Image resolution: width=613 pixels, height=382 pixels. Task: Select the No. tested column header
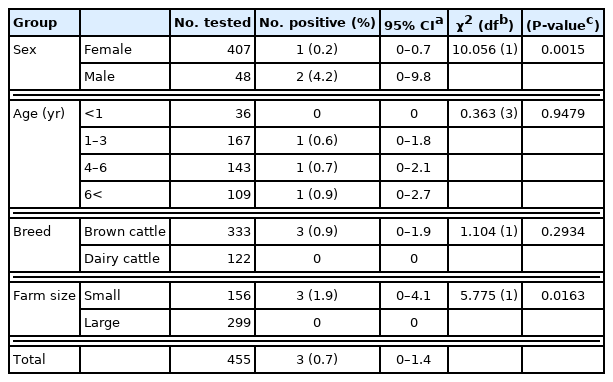click(213, 23)
